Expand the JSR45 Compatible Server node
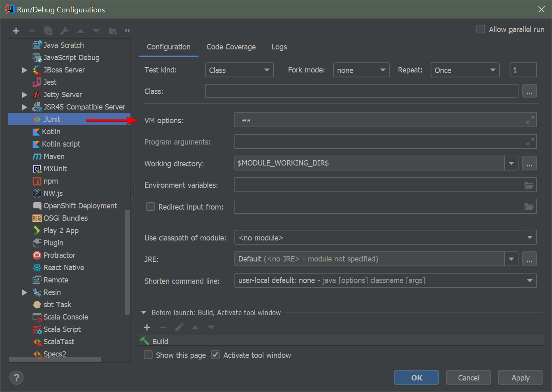Image resolution: width=552 pixels, height=392 pixels. click(25, 107)
